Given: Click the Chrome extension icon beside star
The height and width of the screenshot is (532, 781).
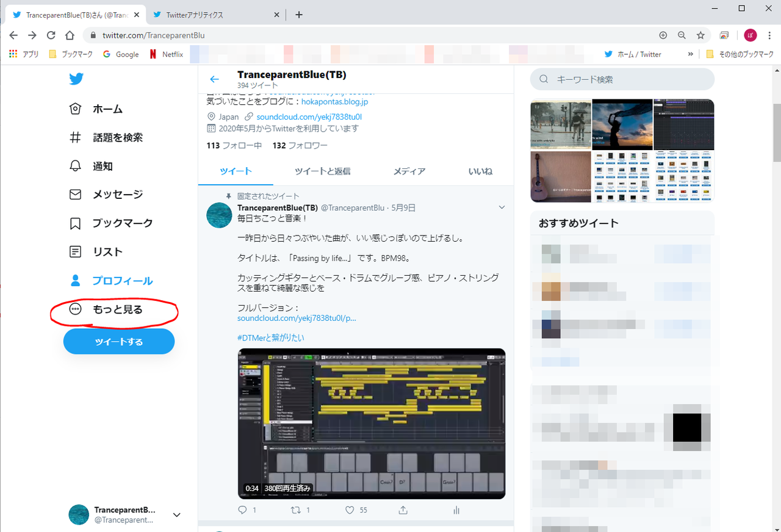Looking at the screenshot, I should 724,35.
